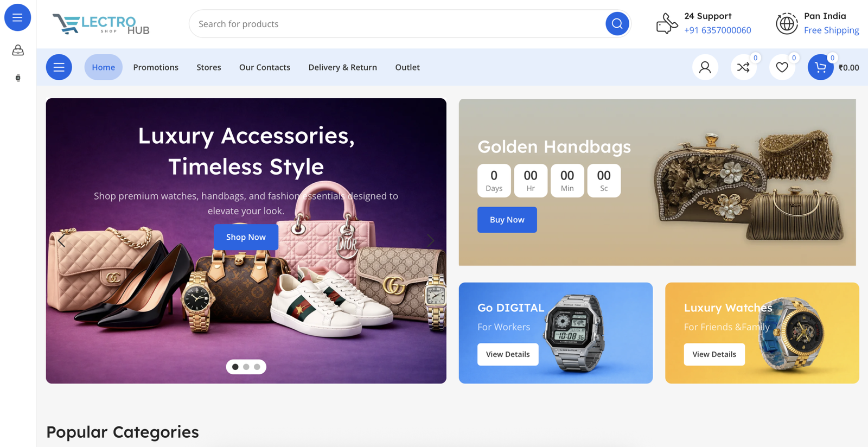Click the blue search magnifier icon
Screen dimensions: 868x447
617,24
